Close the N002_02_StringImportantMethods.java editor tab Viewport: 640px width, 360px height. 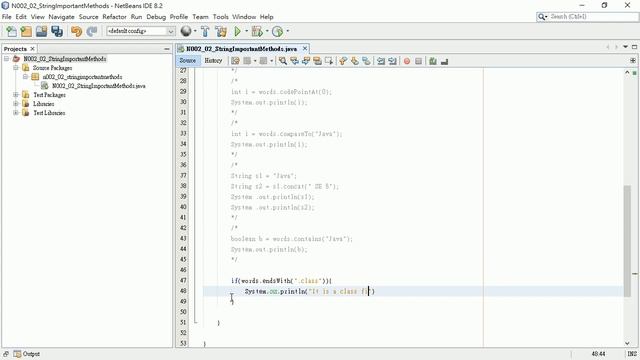point(304,49)
